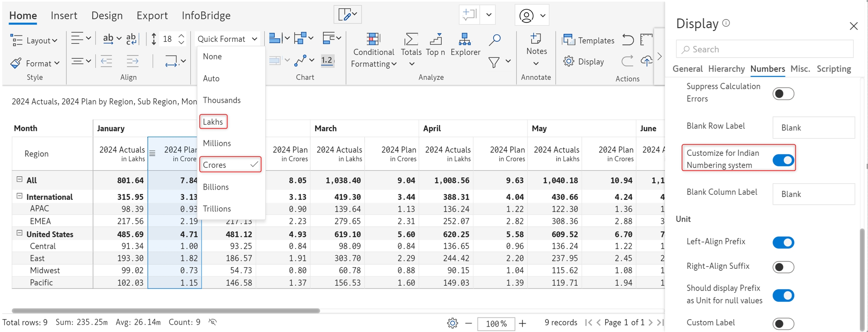Collapse the United States row group

pos(20,233)
